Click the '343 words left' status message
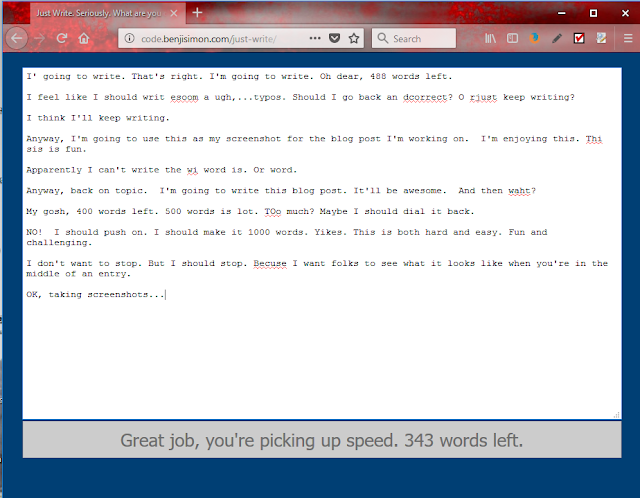 322,440
